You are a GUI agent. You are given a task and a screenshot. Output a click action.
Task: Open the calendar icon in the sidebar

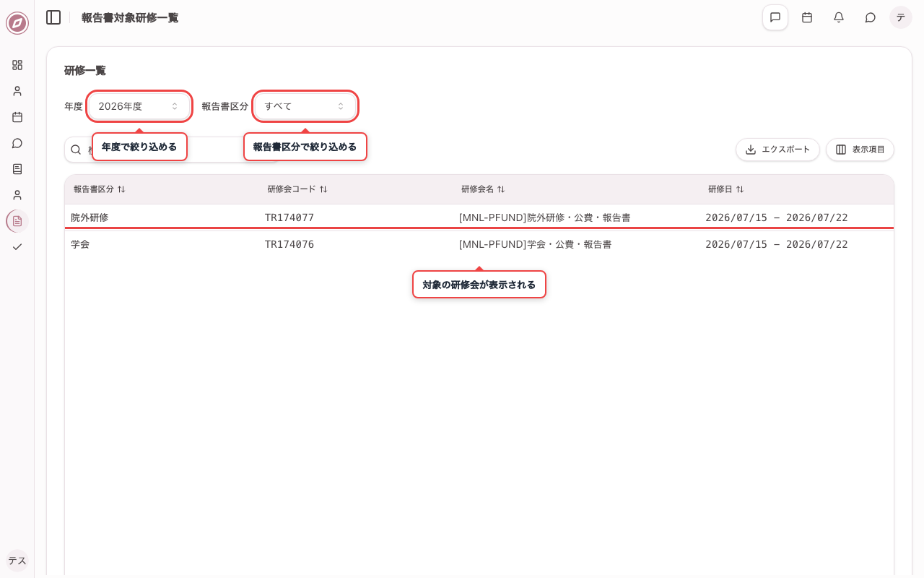point(17,117)
